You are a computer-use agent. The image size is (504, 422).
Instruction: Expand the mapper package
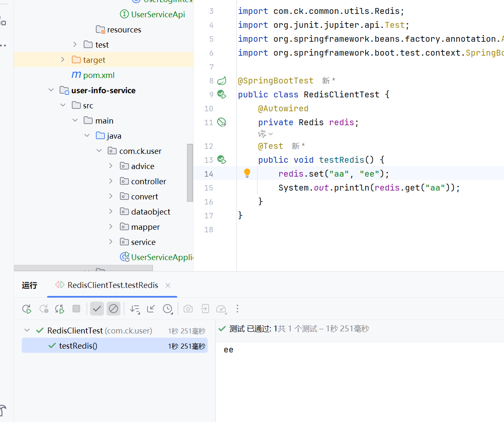(x=111, y=226)
